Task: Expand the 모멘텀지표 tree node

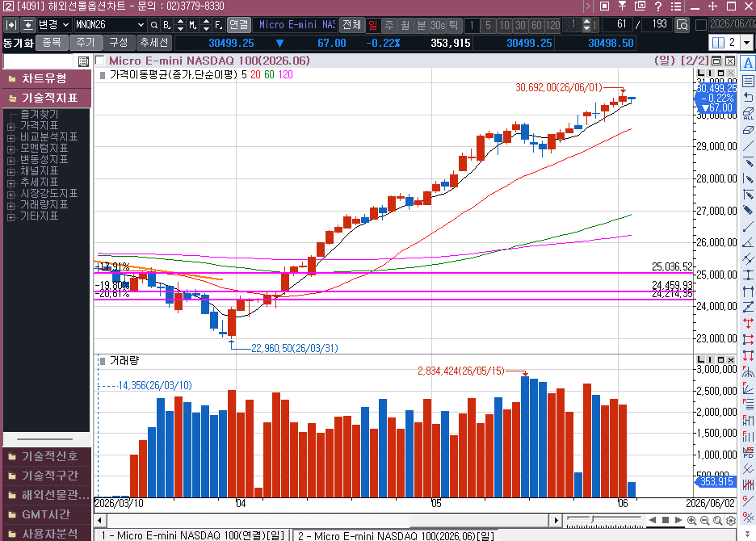Action: click(10, 149)
